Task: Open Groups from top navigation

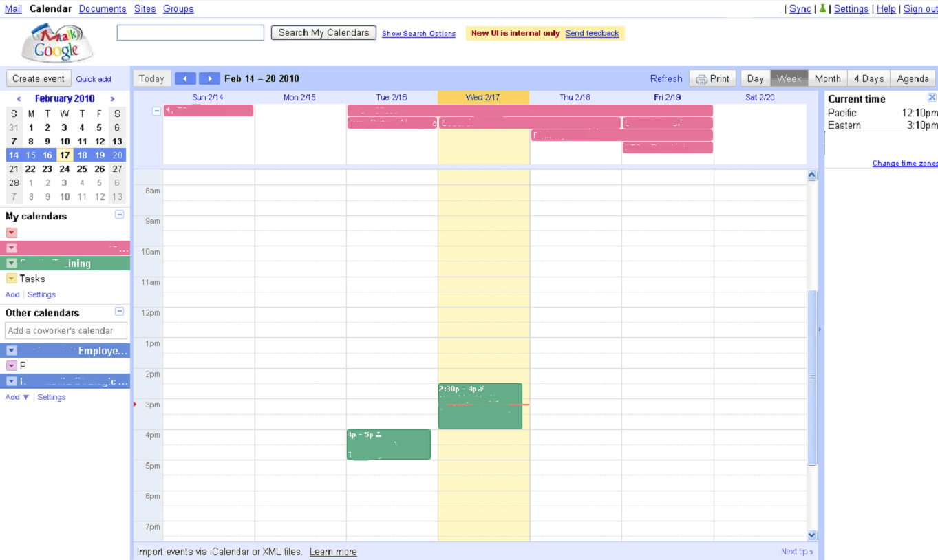Action: coord(178,9)
